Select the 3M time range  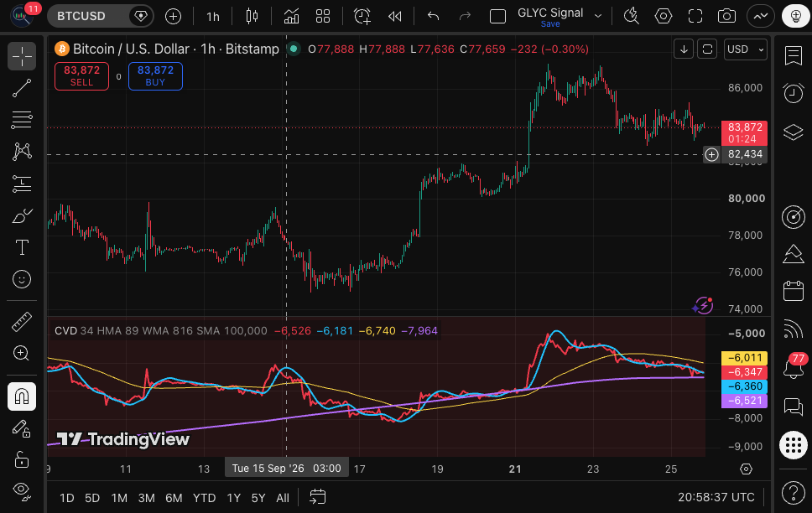pos(147,498)
